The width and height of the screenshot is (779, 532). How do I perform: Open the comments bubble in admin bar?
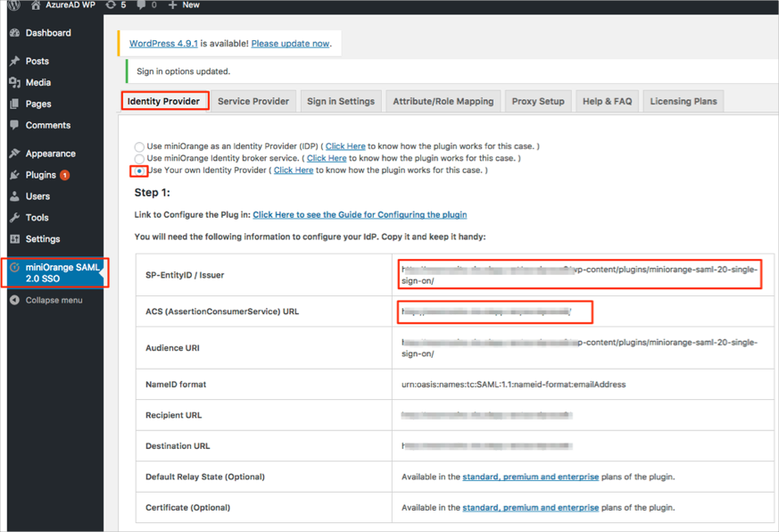pos(142,5)
